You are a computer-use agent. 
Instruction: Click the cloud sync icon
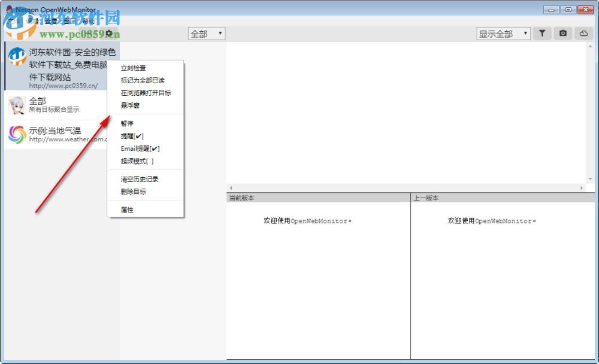pos(583,34)
